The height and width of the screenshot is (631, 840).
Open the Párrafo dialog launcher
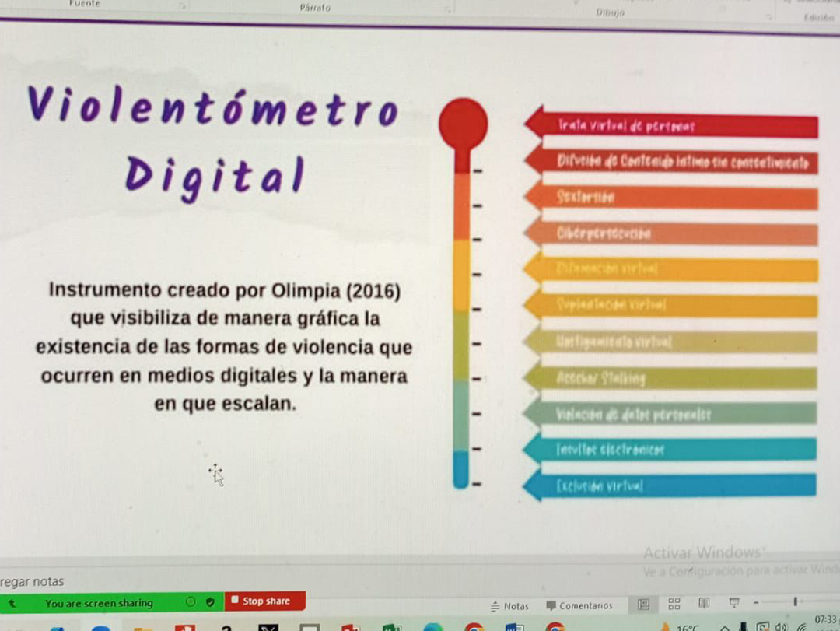[x=448, y=9]
